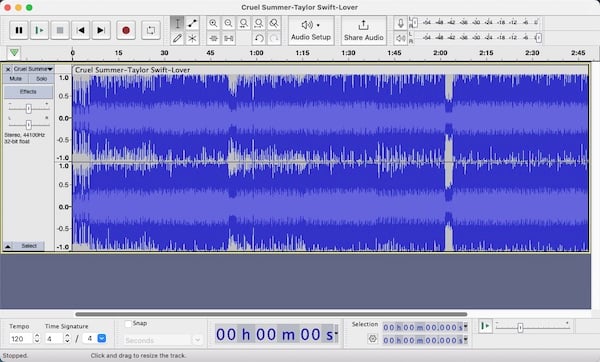Click Trim audio outside selection icon

(214, 38)
